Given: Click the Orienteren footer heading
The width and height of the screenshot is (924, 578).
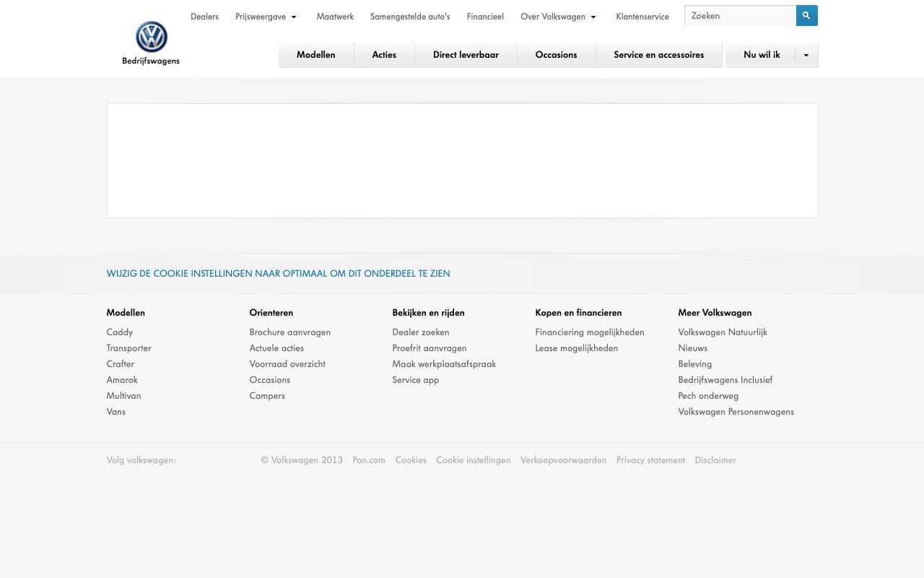Looking at the screenshot, I should tap(271, 313).
